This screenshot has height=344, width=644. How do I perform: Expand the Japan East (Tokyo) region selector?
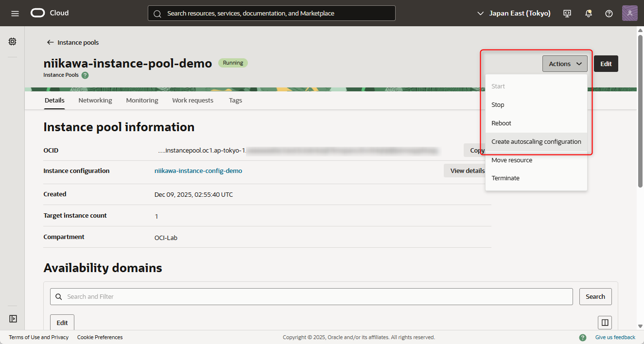tap(514, 13)
